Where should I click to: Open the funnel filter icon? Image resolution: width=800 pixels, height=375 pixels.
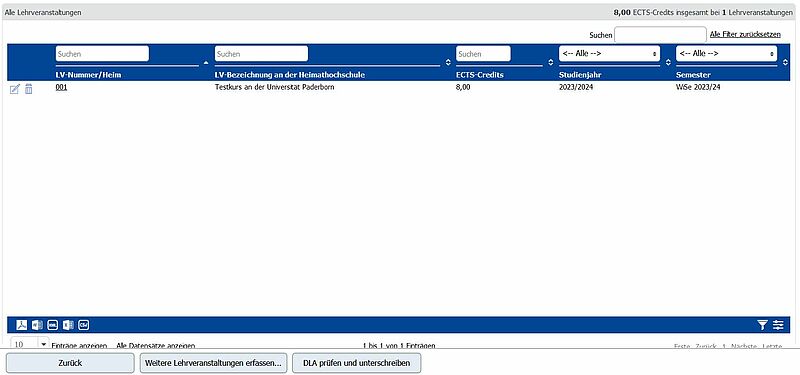pyautogui.click(x=762, y=324)
